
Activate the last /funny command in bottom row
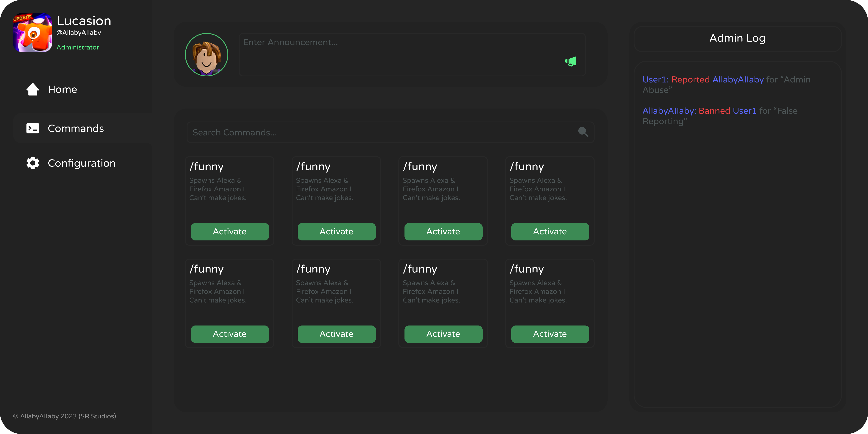click(x=550, y=334)
